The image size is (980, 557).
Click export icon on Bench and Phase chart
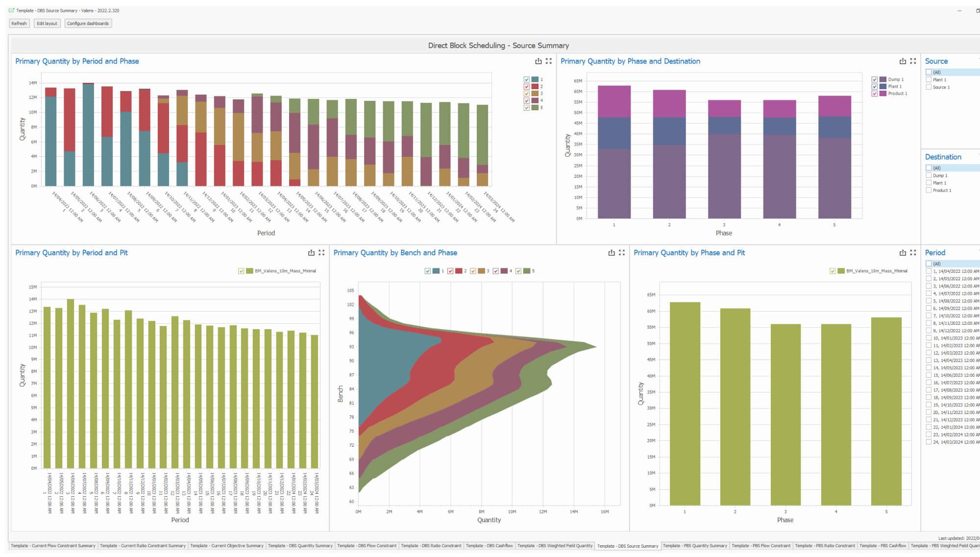tap(612, 253)
